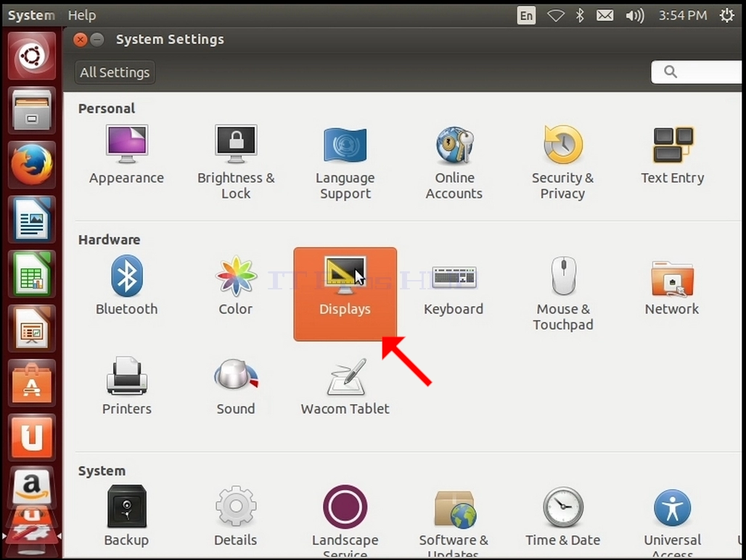746x560 pixels.
Task: Open the En keyboard layout indicator
Action: point(526,15)
